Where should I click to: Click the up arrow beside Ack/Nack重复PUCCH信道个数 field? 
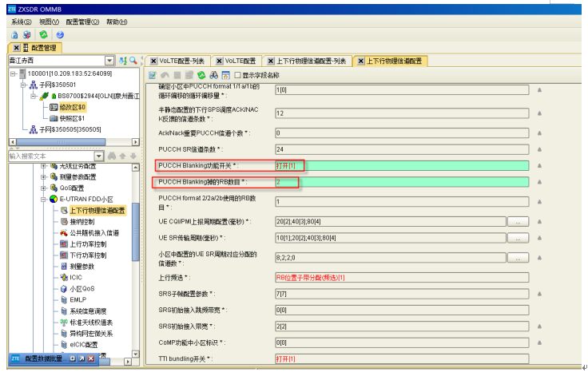[539, 133]
